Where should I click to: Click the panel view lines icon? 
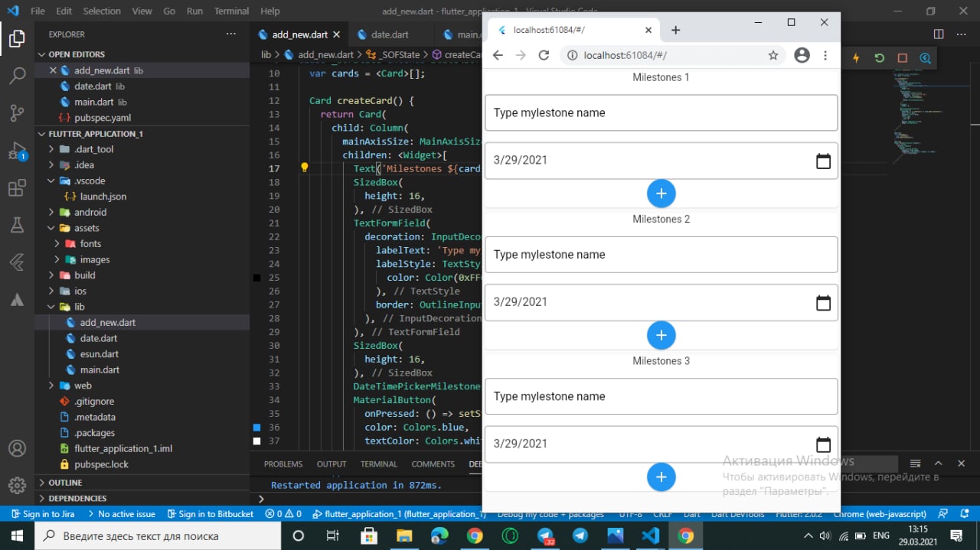click(915, 464)
